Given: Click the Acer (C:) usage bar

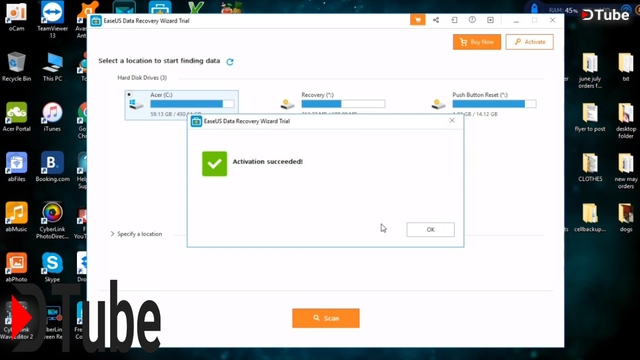Looking at the screenshot, I should point(192,104).
